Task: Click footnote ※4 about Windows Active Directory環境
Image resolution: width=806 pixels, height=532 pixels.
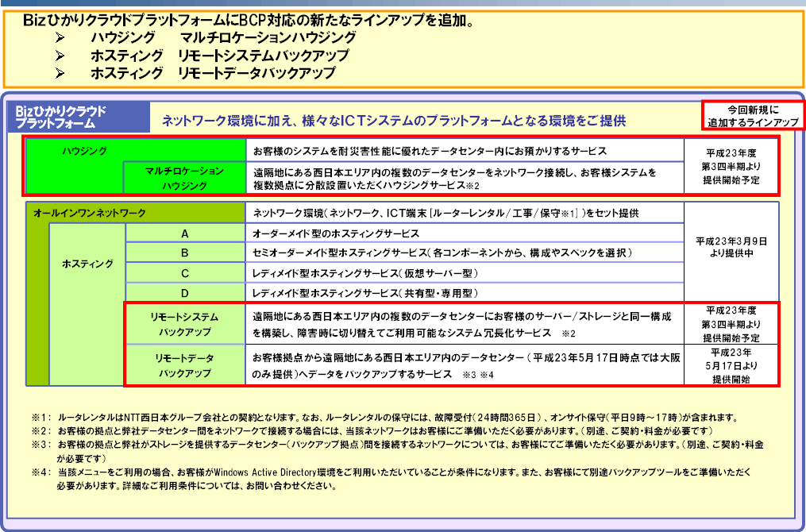Action: pyautogui.click(x=391, y=478)
